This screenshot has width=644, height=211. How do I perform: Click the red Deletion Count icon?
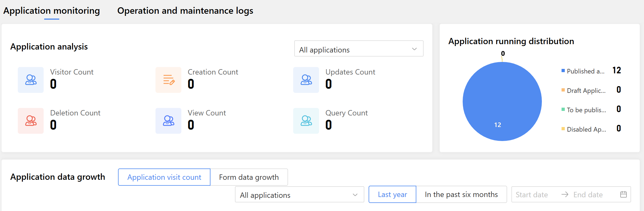31,121
